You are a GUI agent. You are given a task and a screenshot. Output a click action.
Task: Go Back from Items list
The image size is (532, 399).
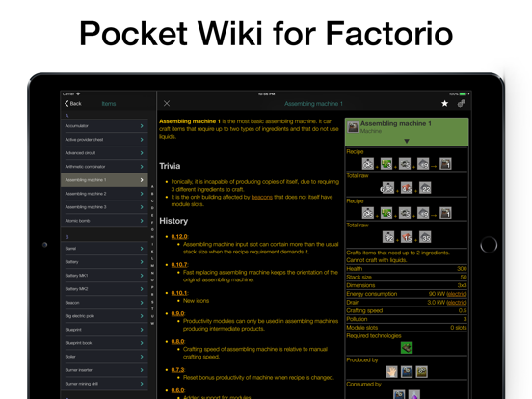pyautogui.click(x=73, y=104)
